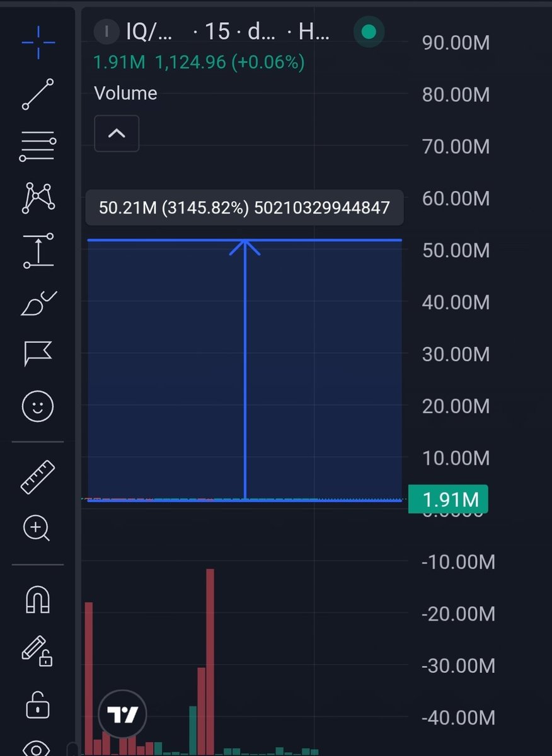Collapse the indicator legend chevron button
Screen dimensions: 552x756
point(117,134)
